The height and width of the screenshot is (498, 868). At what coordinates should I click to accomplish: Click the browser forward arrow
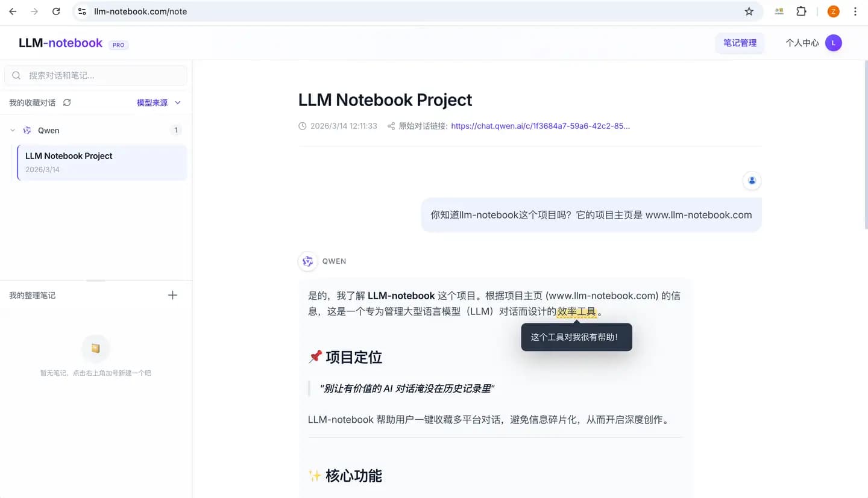(x=34, y=11)
